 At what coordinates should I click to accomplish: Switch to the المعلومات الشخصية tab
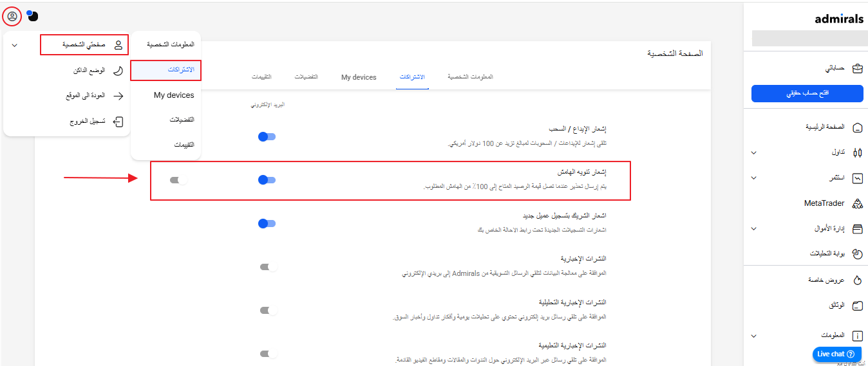[470, 77]
